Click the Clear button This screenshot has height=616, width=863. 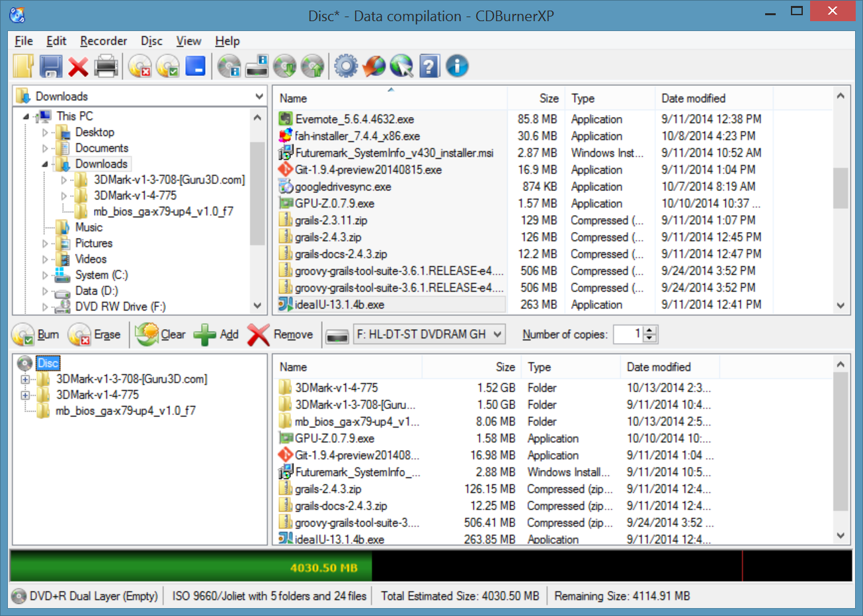(161, 335)
